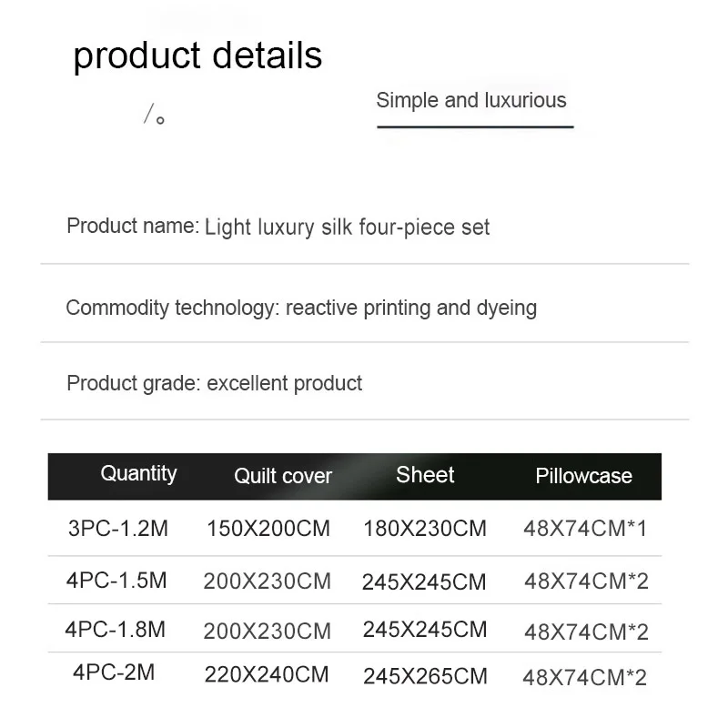The image size is (728, 728).
Task: Click the 180X230CM sheet size
Action: [x=425, y=528]
